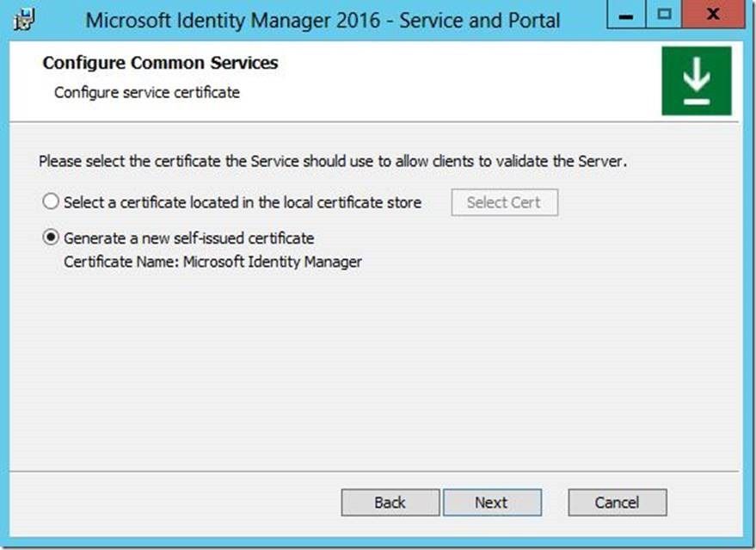This screenshot has width=756, height=550.
Task: Click the green download arrow banner icon
Action: click(x=696, y=81)
